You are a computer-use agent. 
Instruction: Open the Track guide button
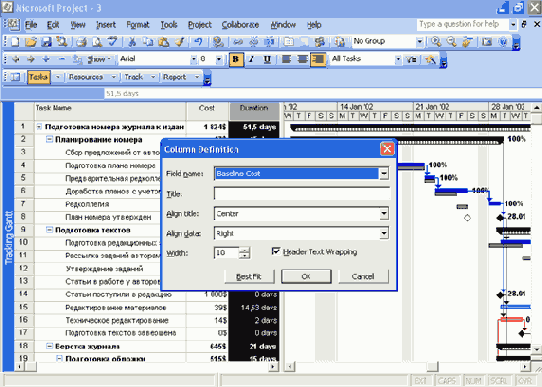pyautogui.click(x=134, y=77)
